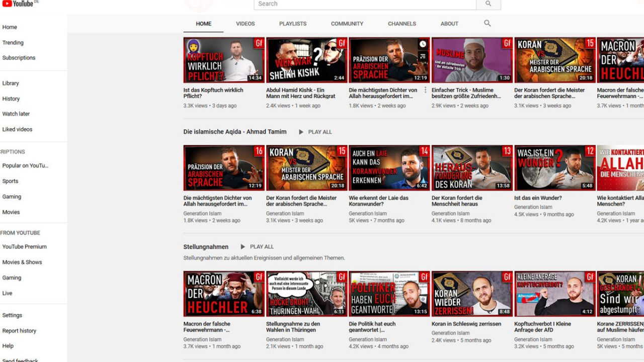The width and height of the screenshot is (644, 362).
Task: Select the About tab
Action: pyautogui.click(x=449, y=24)
